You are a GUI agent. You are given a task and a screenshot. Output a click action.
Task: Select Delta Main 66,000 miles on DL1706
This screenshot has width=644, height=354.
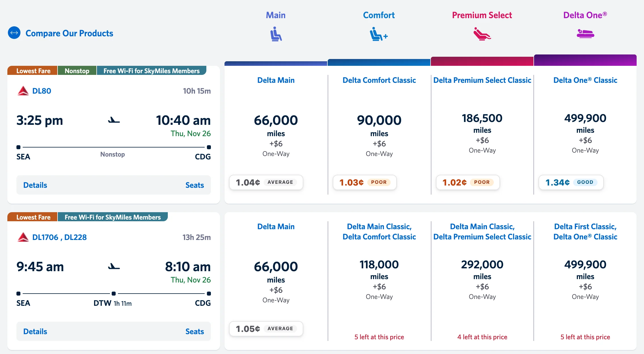click(276, 282)
